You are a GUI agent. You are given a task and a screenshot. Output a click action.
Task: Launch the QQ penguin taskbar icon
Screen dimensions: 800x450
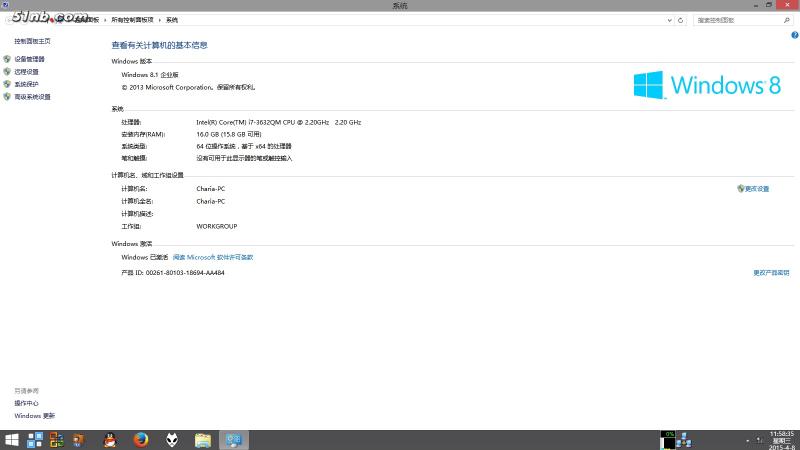tap(110, 440)
